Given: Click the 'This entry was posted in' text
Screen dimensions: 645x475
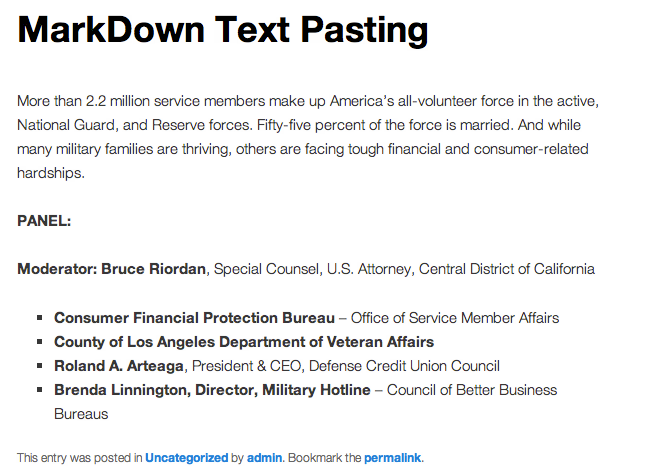Looking at the screenshot, I should (x=79, y=458).
